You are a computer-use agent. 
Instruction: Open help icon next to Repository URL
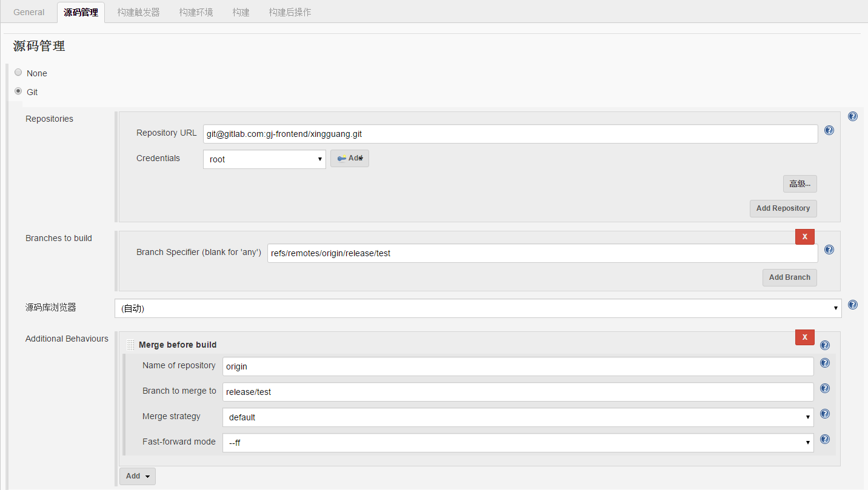[829, 130]
